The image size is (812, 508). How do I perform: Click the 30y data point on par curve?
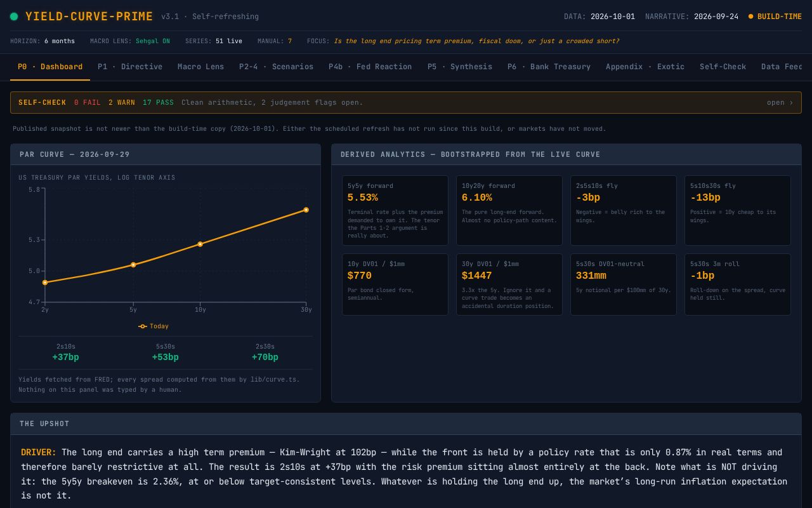tap(306, 210)
